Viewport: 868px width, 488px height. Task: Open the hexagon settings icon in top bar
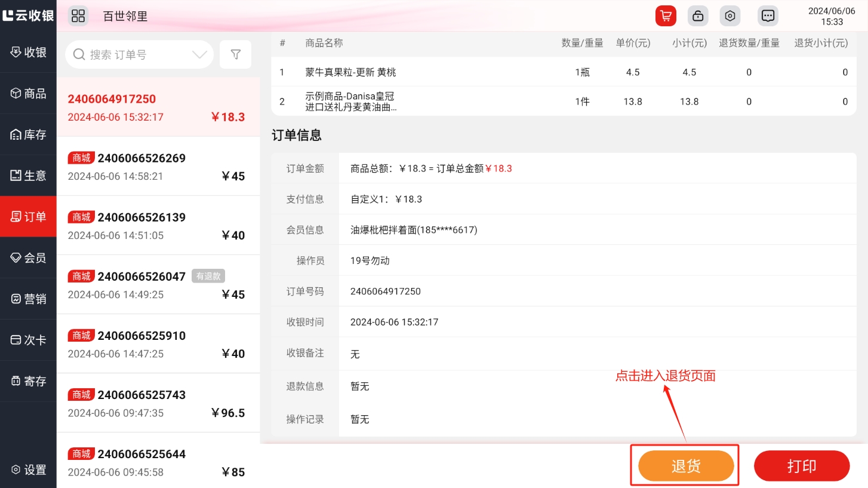coord(730,16)
